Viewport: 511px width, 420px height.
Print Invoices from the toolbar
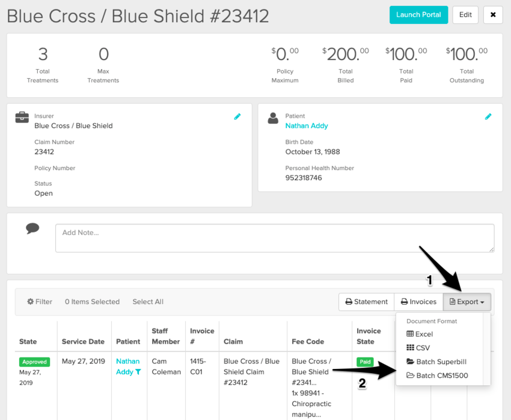[x=418, y=302]
